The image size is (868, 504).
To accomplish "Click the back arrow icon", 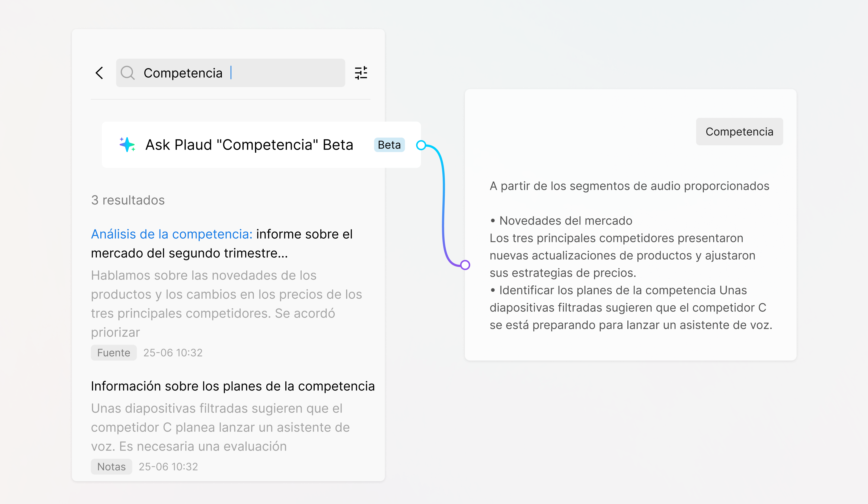I will (x=100, y=73).
